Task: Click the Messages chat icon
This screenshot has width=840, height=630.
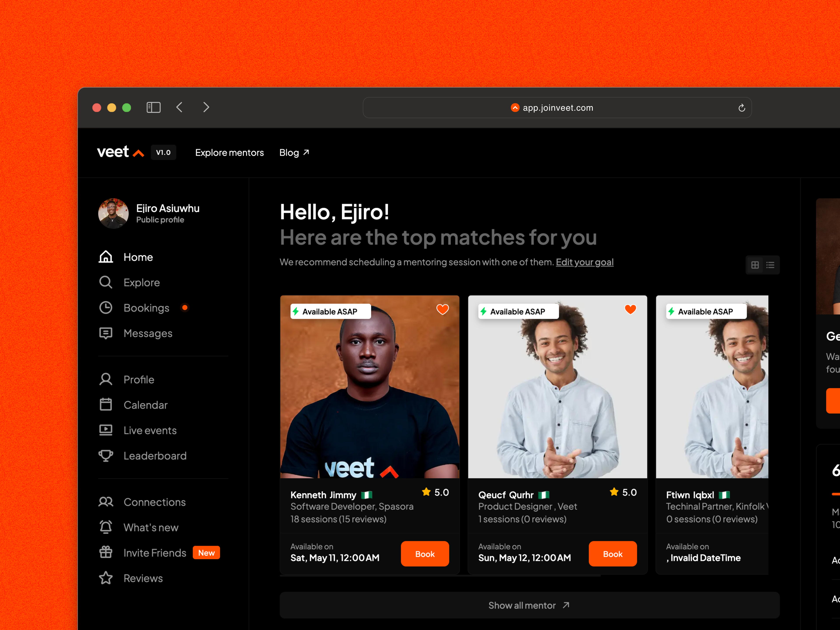Action: click(106, 333)
